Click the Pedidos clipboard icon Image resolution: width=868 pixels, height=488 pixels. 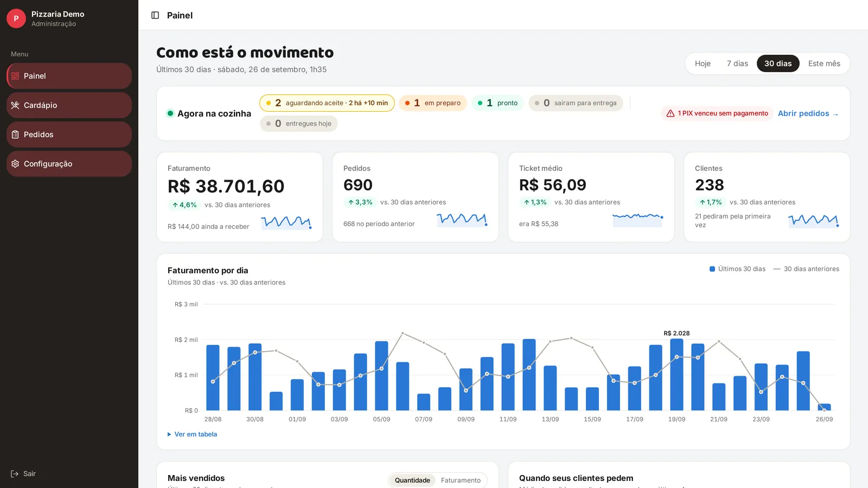coord(15,134)
